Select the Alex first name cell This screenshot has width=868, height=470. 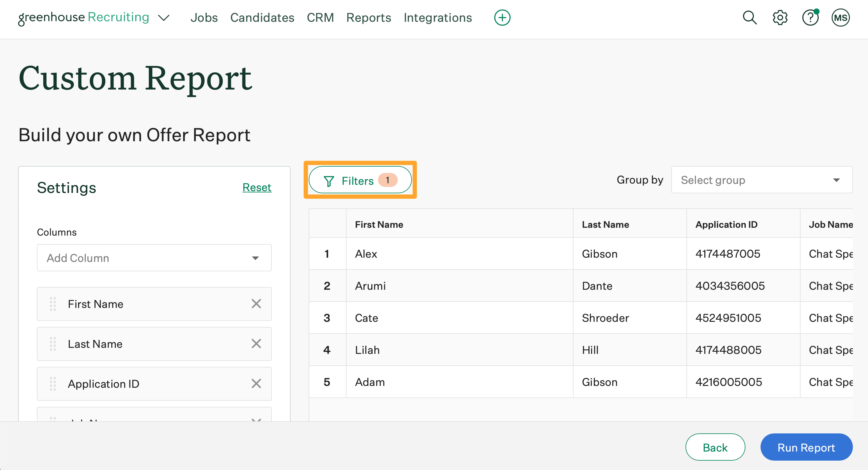[x=460, y=253]
